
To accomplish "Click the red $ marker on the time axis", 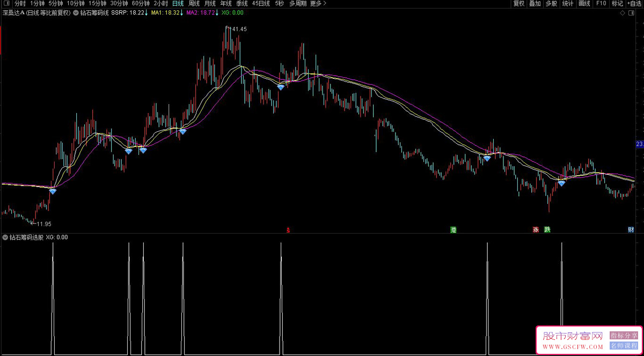I will click(289, 230).
